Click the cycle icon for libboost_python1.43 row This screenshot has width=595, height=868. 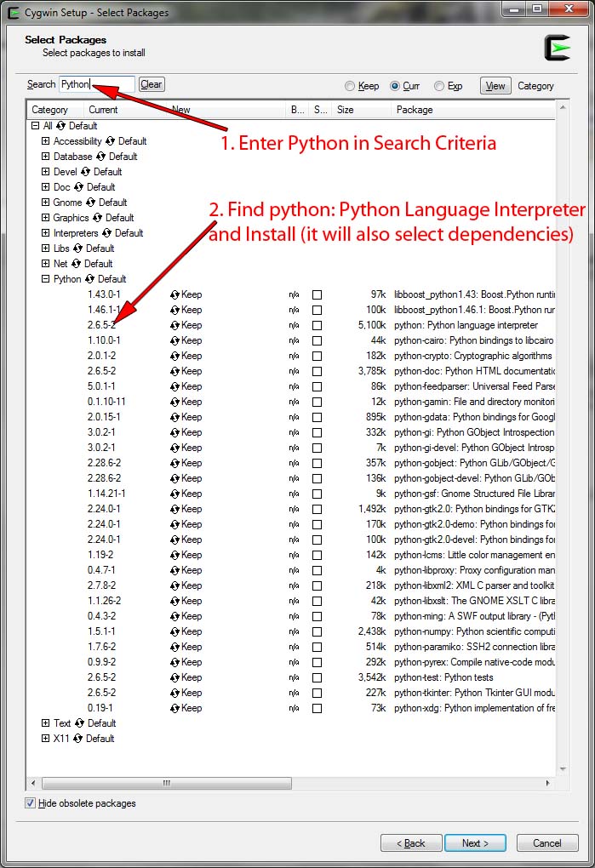[x=174, y=295]
